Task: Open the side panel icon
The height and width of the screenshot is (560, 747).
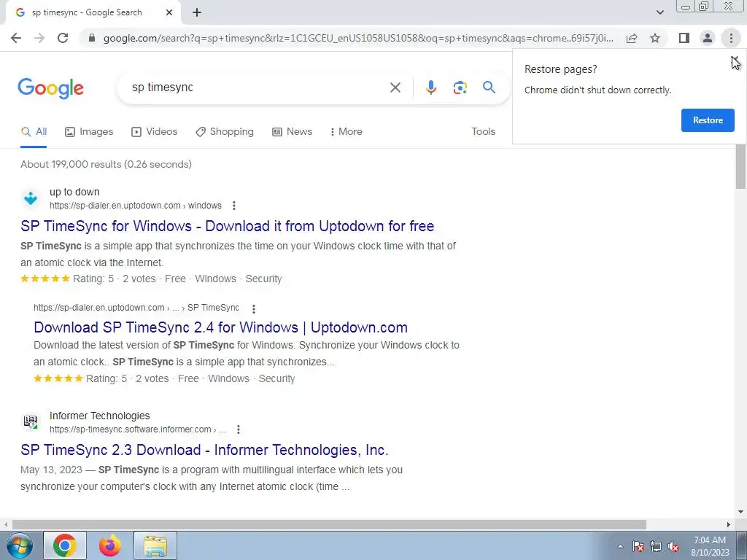Action: 684,38
